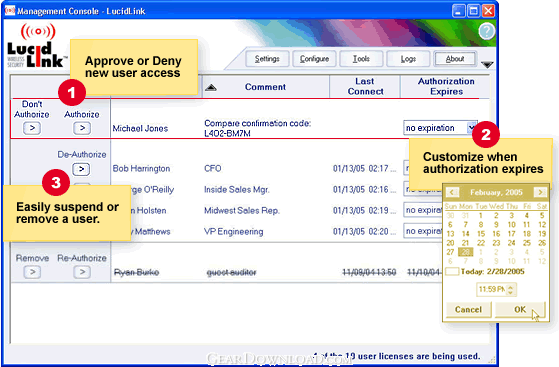Click Ryan Burke's 11/08/04 13:50 last connect

369,272
